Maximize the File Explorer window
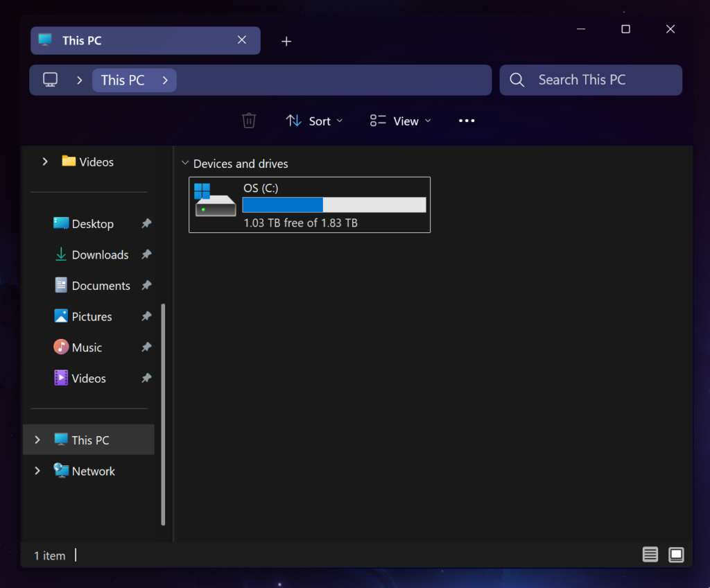The height and width of the screenshot is (588, 710). tap(625, 29)
